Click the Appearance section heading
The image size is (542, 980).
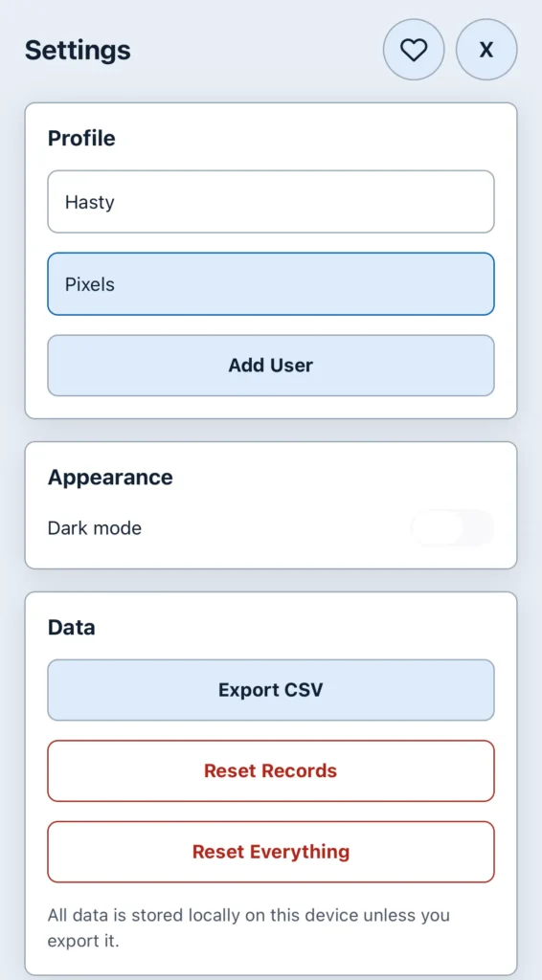pyautogui.click(x=110, y=478)
